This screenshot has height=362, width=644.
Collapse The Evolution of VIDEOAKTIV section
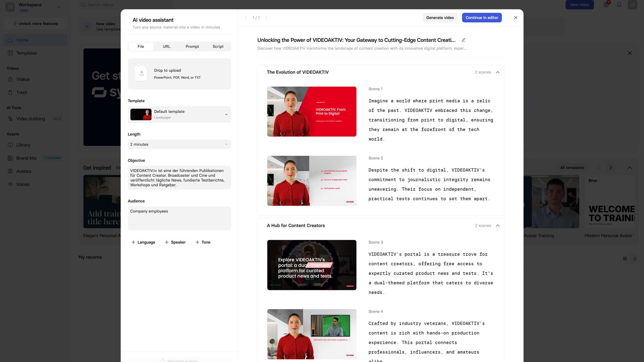497,72
